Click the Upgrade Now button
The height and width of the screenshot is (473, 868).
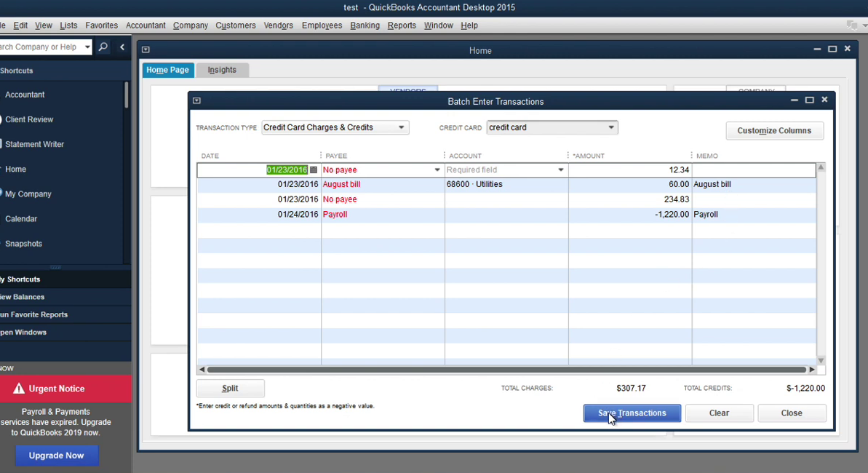pyautogui.click(x=57, y=456)
